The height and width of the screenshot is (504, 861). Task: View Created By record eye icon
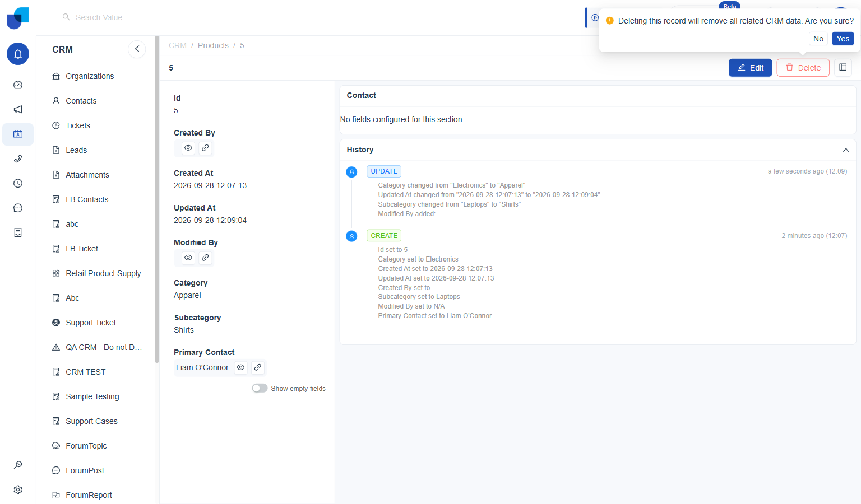coord(188,148)
